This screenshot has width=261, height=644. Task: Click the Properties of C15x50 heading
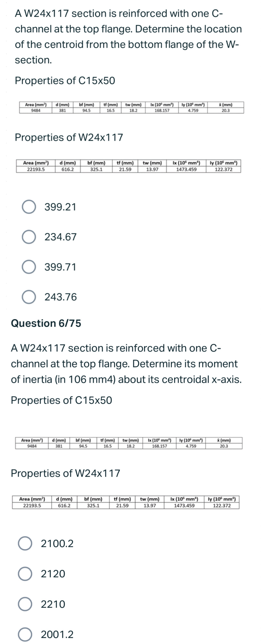pyautogui.click(x=65, y=80)
